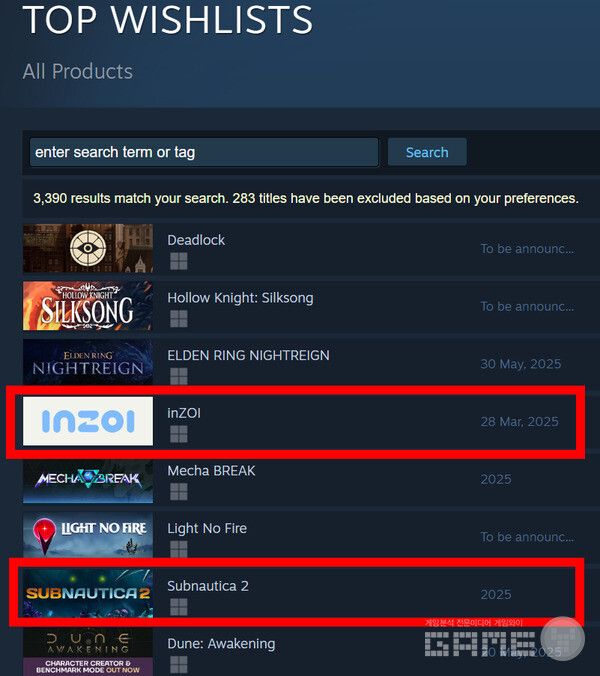This screenshot has width=600, height=676.
Task: Open the Light No Fire title link
Action: 207,529
